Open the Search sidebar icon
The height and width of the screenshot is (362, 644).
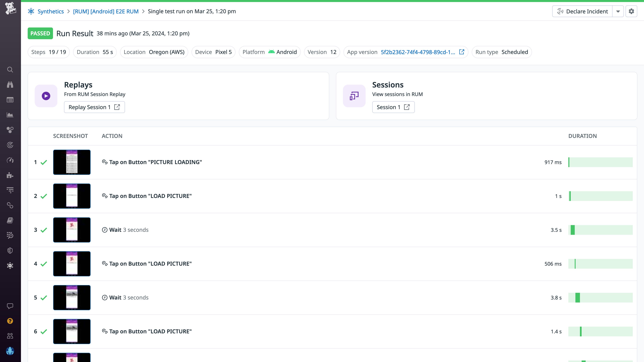pyautogui.click(x=10, y=69)
